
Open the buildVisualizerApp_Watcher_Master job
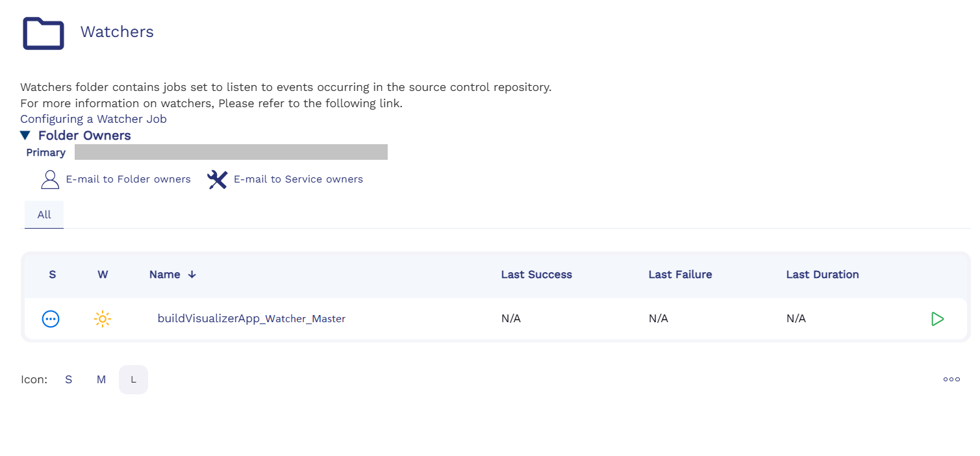pyautogui.click(x=251, y=319)
